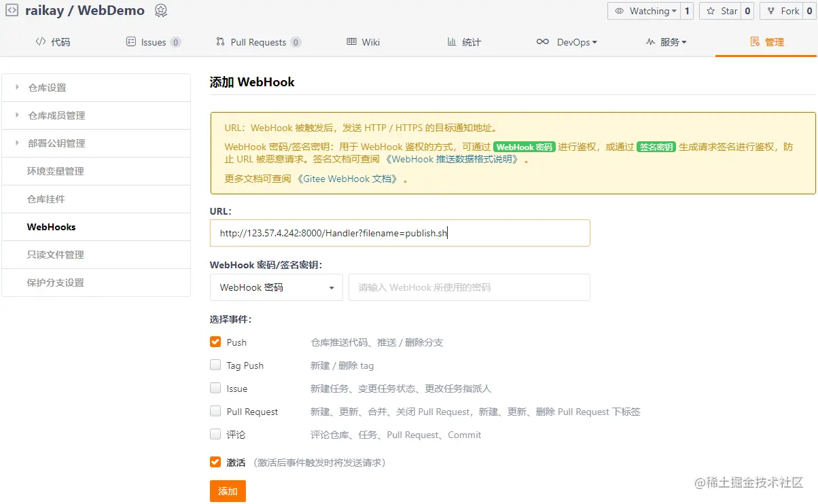Click the pulse icon for 服务
Viewport: 818px width, 504px height.
coord(650,41)
